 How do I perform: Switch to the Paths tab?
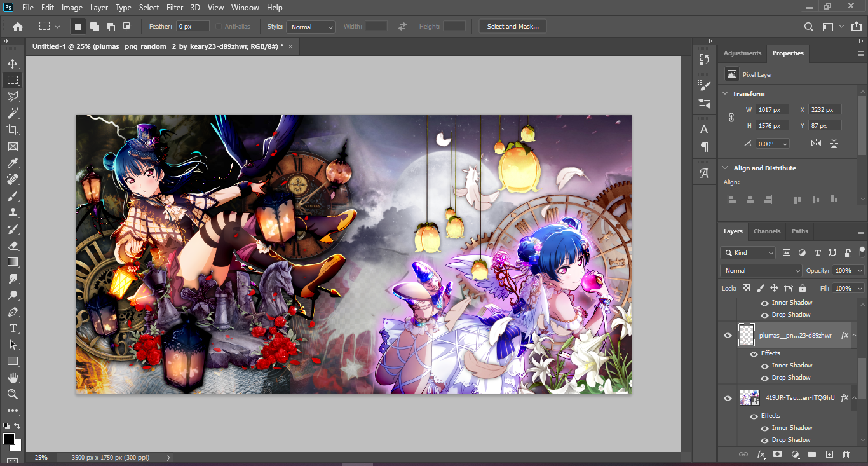799,231
